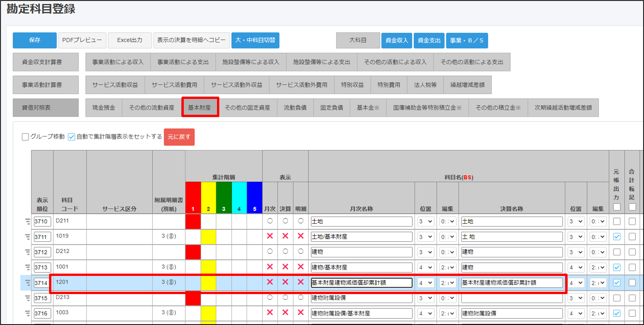Click the red X in 決算 column for row 3714
Screen dimensions: 644x325
[285, 282]
